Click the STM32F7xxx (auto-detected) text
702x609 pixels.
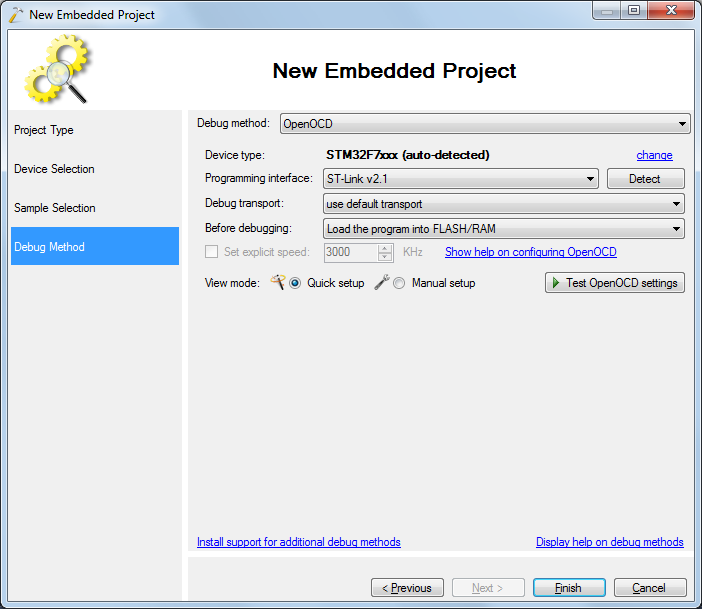407,155
